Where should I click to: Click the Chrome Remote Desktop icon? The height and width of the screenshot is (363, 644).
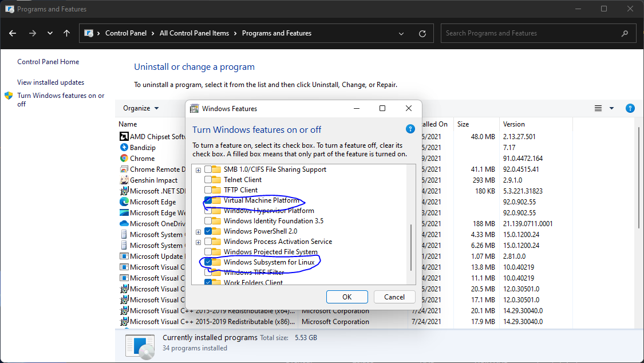(x=124, y=169)
